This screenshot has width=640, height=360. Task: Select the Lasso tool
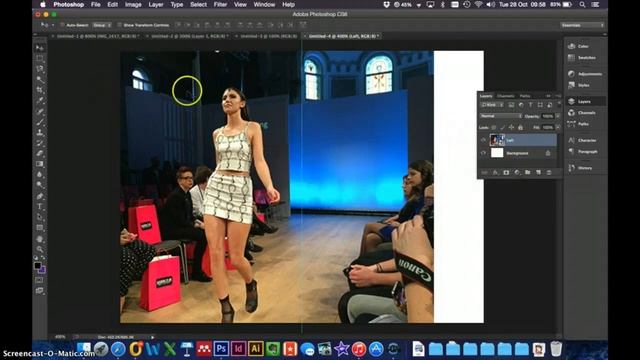pos(40,69)
